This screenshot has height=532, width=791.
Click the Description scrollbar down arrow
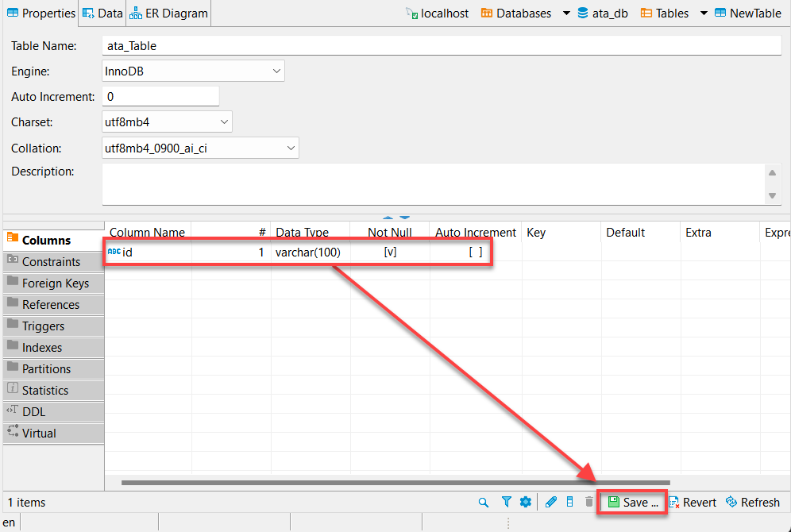(x=772, y=195)
